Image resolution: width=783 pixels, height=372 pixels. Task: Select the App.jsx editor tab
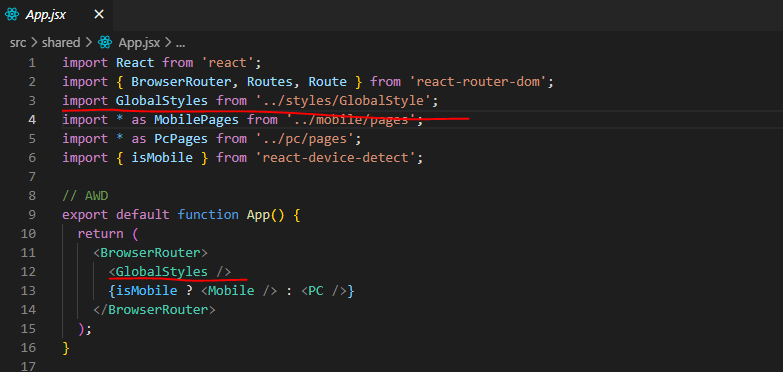[56, 15]
